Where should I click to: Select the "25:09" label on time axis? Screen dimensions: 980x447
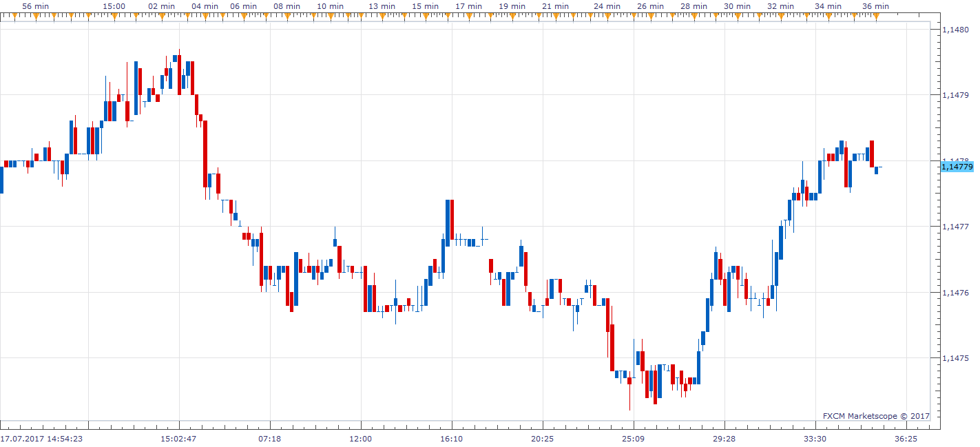coord(633,439)
